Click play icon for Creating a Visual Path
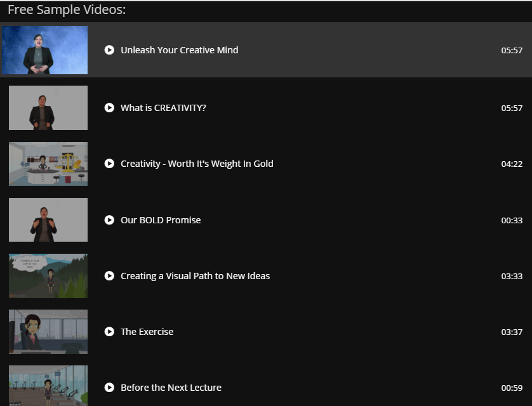The image size is (532, 406). click(x=109, y=276)
